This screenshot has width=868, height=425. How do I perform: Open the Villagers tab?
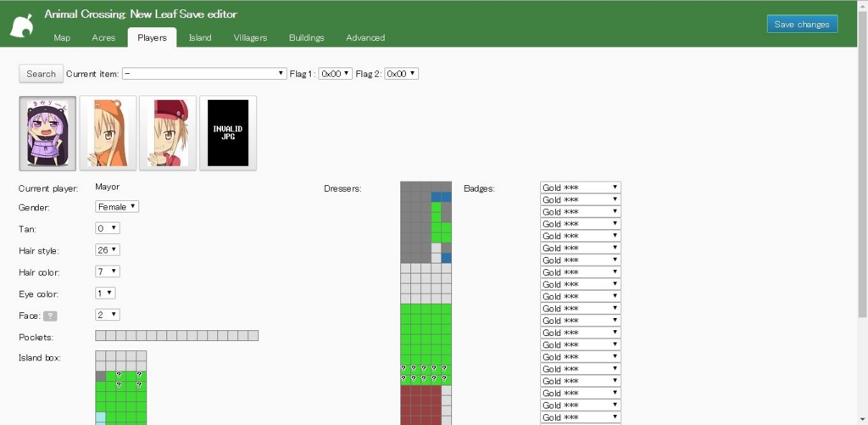(x=250, y=37)
